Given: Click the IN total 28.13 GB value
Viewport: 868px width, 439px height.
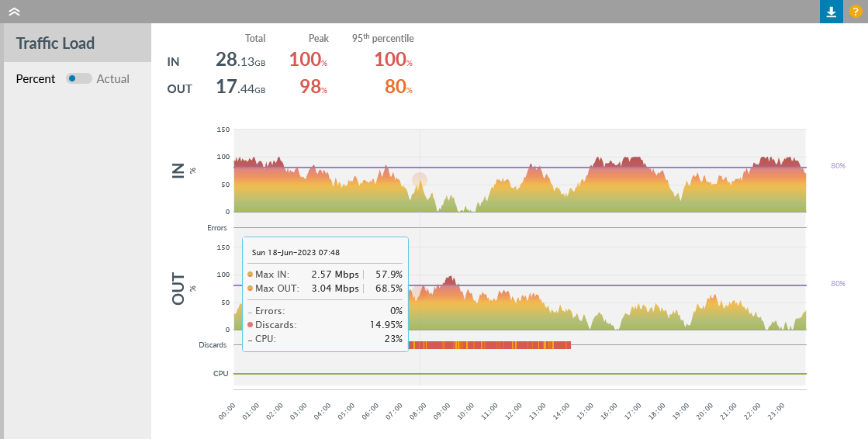Looking at the screenshot, I should click(x=240, y=60).
